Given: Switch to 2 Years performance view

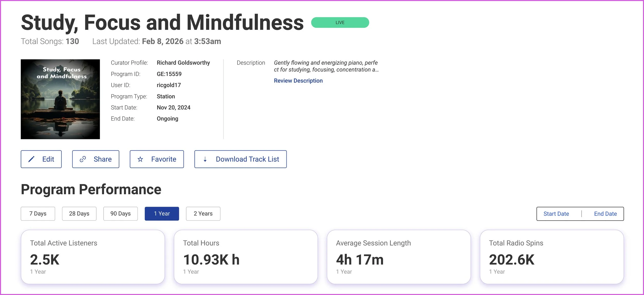Looking at the screenshot, I should point(203,214).
